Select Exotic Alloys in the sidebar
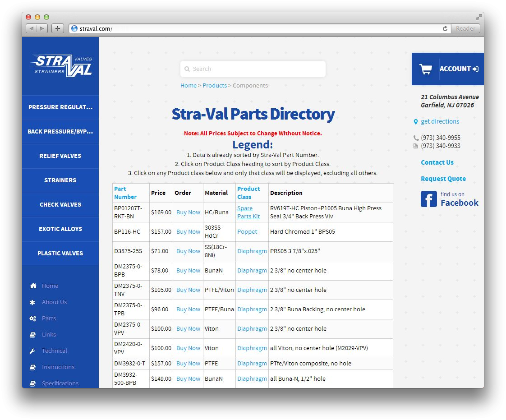 [x=60, y=229]
